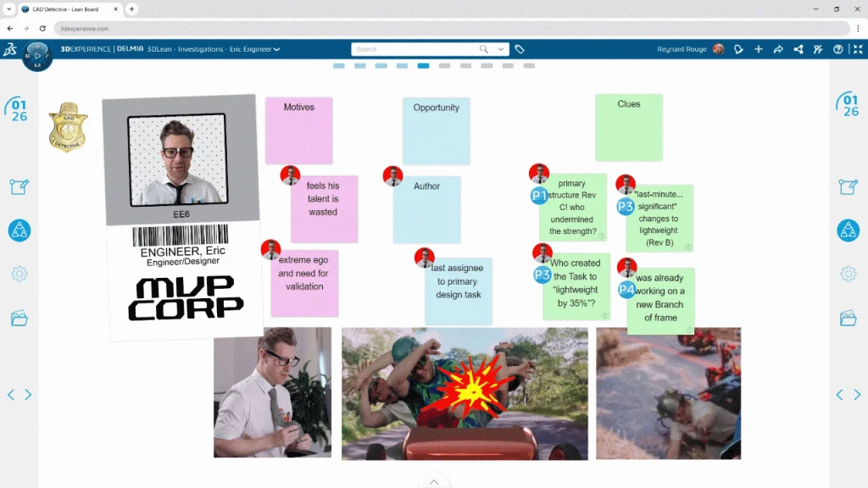The width and height of the screenshot is (868, 488).
Task: Select the 'last-minute significant changes' clue note
Action: point(659,219)
